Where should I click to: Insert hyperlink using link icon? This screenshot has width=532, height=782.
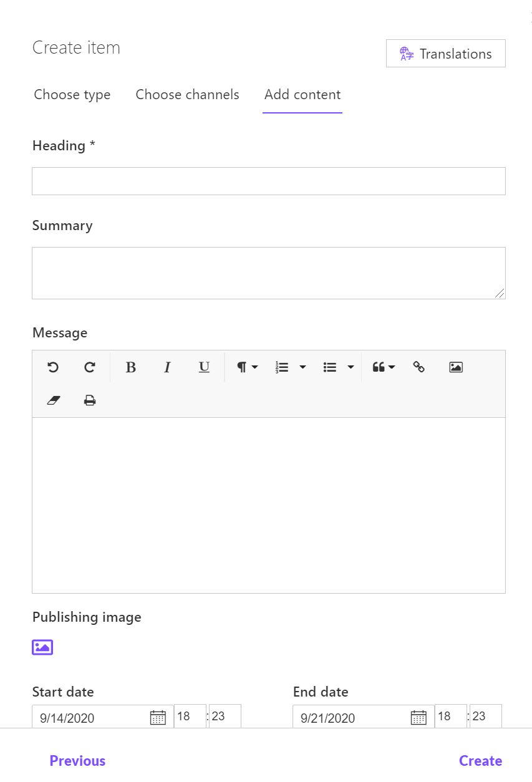pyautogui.click(x=419, y=367)
